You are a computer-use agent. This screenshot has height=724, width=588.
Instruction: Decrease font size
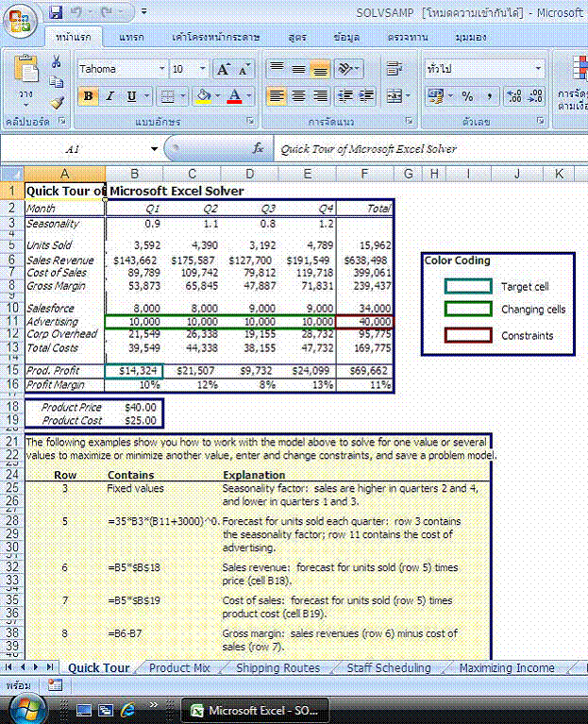point(244,69)
